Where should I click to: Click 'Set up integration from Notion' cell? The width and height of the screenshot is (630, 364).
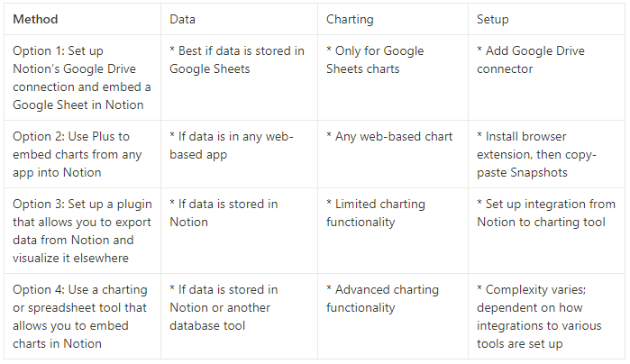[546, 231]
